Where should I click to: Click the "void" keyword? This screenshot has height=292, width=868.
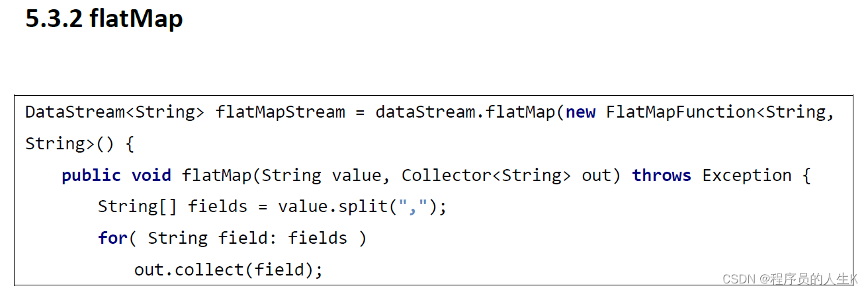pyautogui.click(x=152, y=176)
